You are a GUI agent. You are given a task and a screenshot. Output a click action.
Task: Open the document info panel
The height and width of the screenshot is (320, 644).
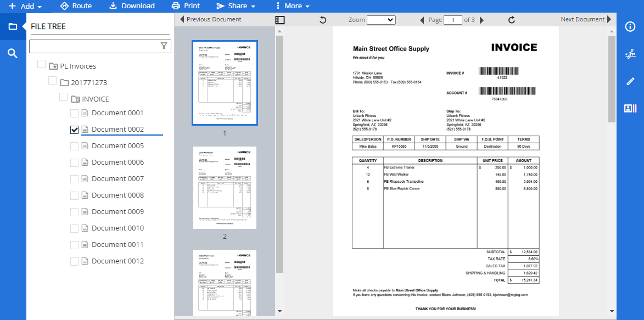click(630, 27)
